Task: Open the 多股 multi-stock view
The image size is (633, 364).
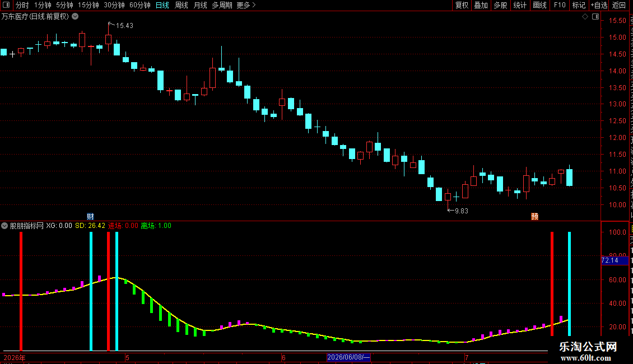Action: pyautogui.click(x=500, y=5)
